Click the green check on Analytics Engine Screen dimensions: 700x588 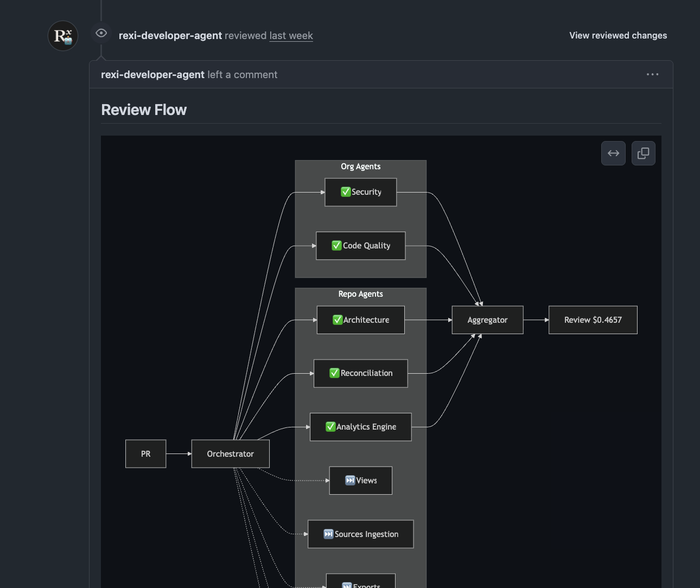click(330, 427)
